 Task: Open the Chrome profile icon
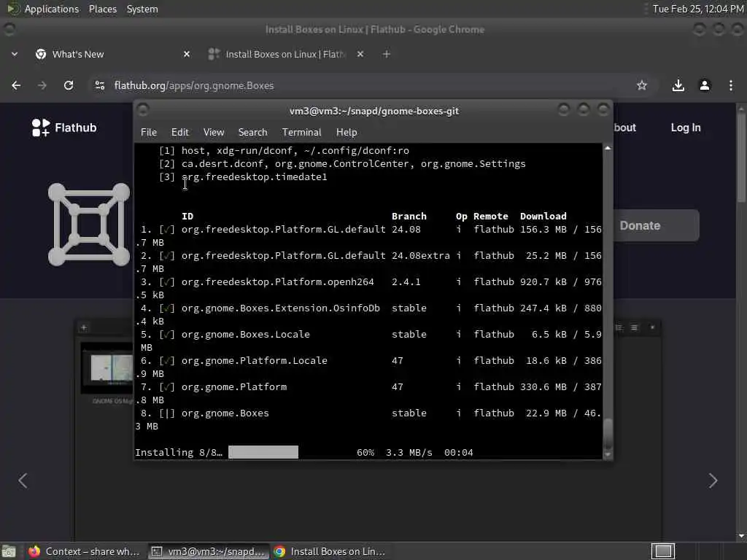tap(705, 85)
